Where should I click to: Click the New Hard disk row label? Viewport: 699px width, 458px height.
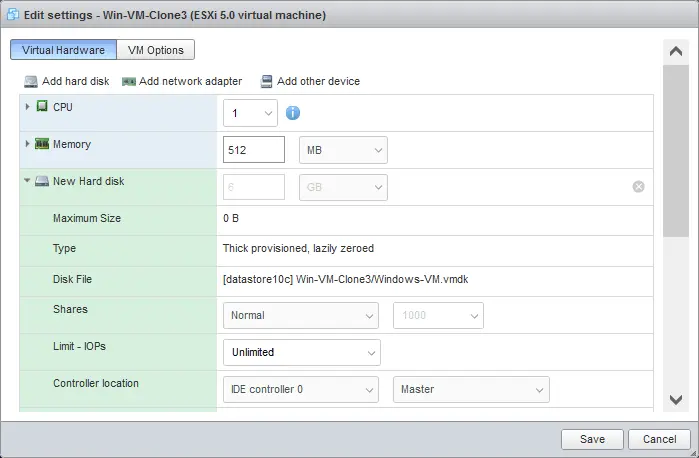click(x=89, y=181)
